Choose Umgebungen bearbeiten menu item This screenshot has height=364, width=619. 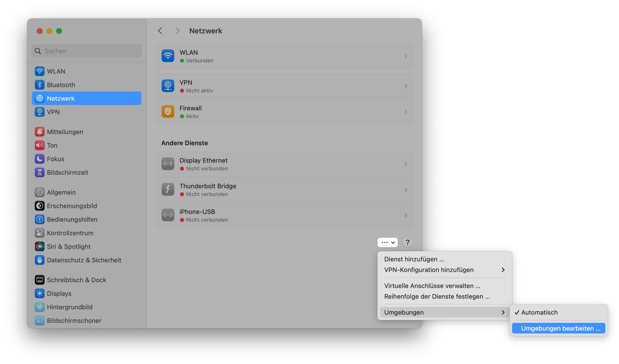[560, 328]
